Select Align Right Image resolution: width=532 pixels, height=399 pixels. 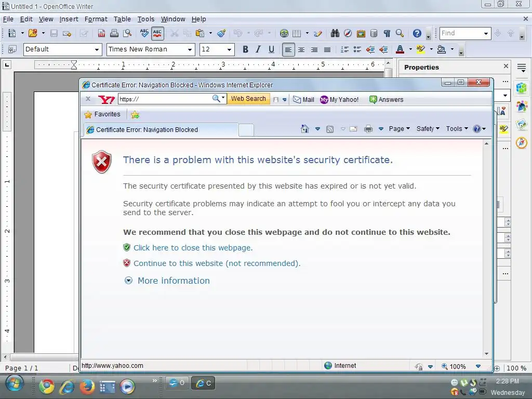click(314, 49)
